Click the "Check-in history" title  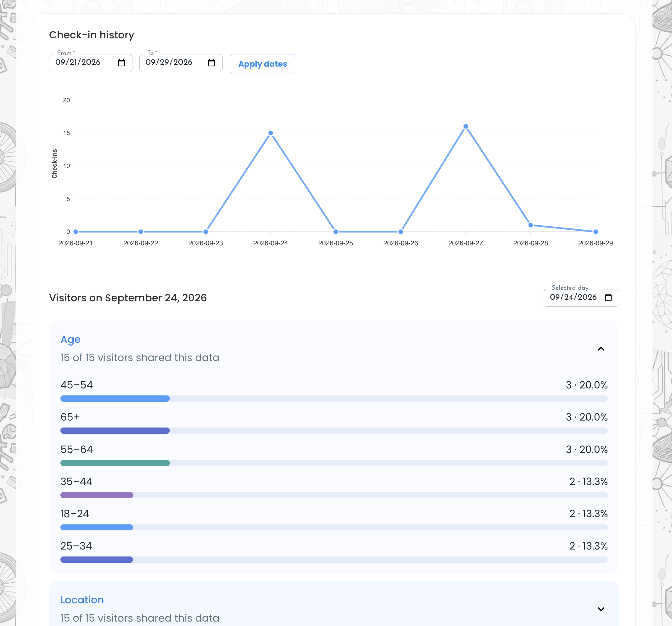[x=92, y=35]
